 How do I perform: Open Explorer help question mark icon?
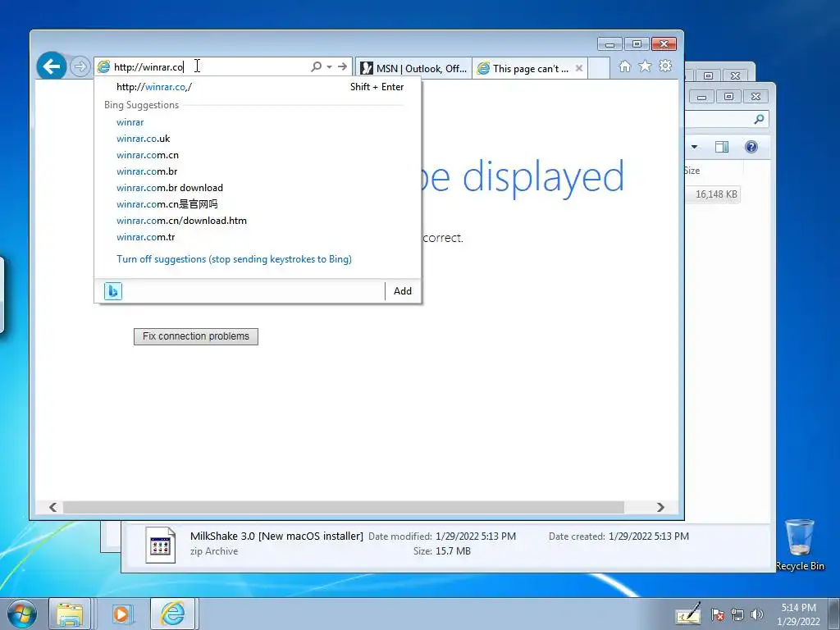pyautogui.click(x=751, y=147)
